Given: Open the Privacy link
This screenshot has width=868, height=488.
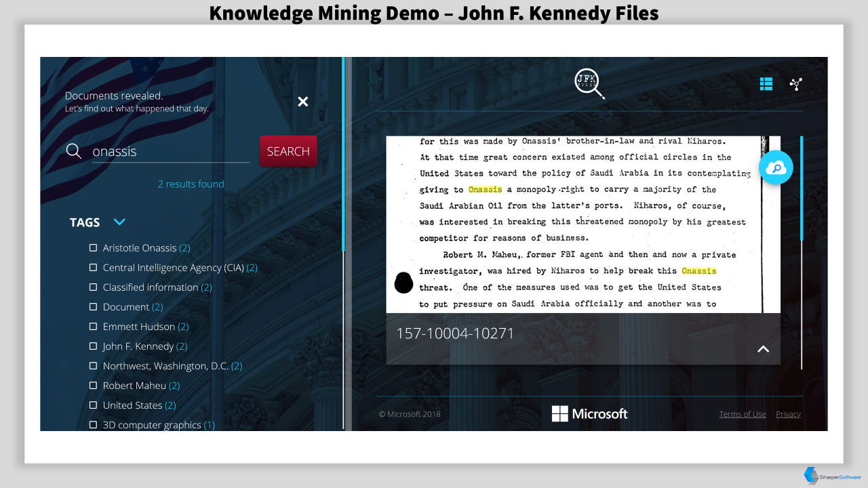Looking at the screenshot, I should tap(788, 414).
